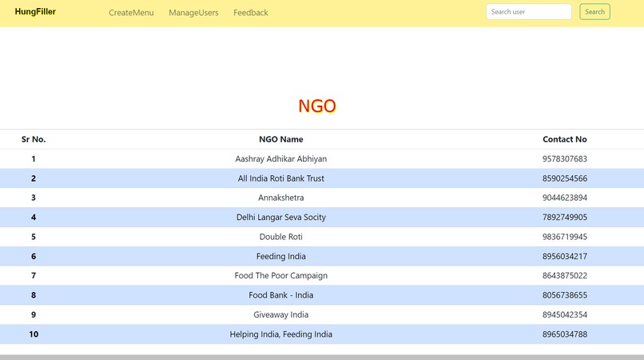Click contact number 8643875022
The width and height of the screenshot is (644, 360).
[x=565, y=276]
